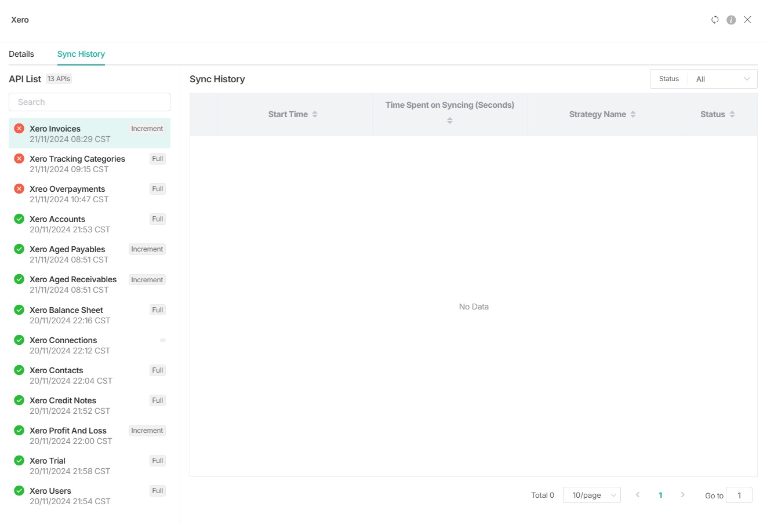Viewport: 767px width, 532px height.
Task: Go to the previous page arrow
Action: click(638, 495)
